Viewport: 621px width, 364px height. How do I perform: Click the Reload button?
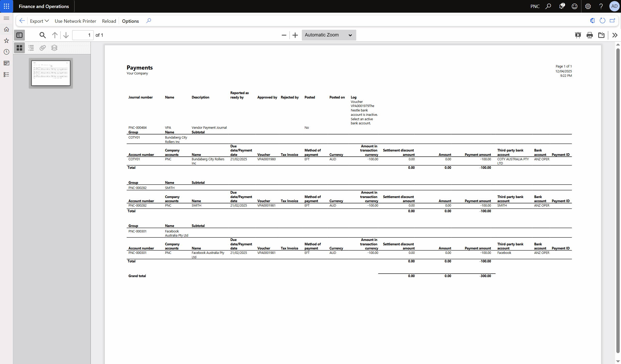[109, 21]
